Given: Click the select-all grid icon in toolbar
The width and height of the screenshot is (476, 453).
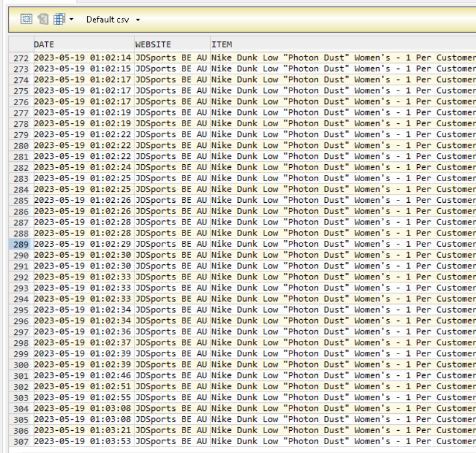Looking at the screenshot, I should pyautogui.click(x=26, y=19).
